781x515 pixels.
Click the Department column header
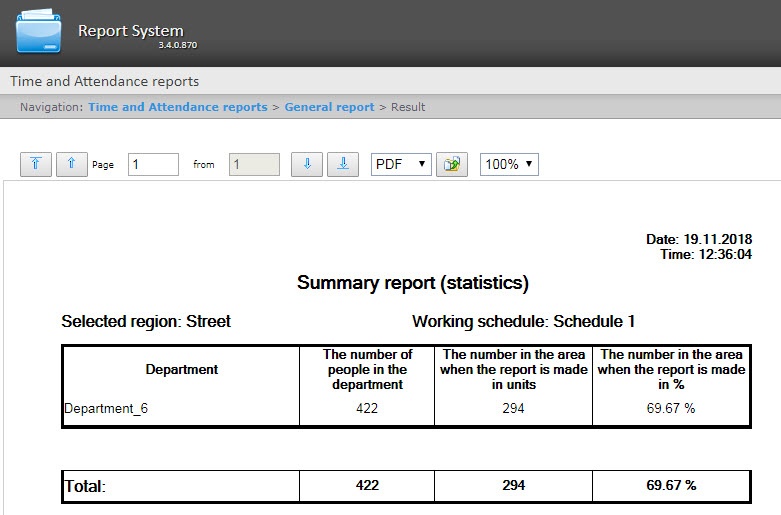pyautogui.click(x=181, y=369)
